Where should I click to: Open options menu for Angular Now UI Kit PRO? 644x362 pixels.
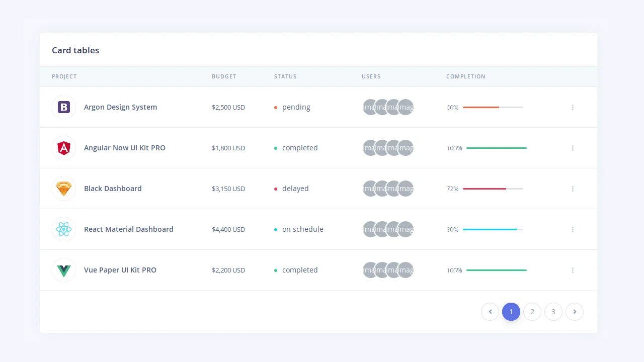point(573,148)
